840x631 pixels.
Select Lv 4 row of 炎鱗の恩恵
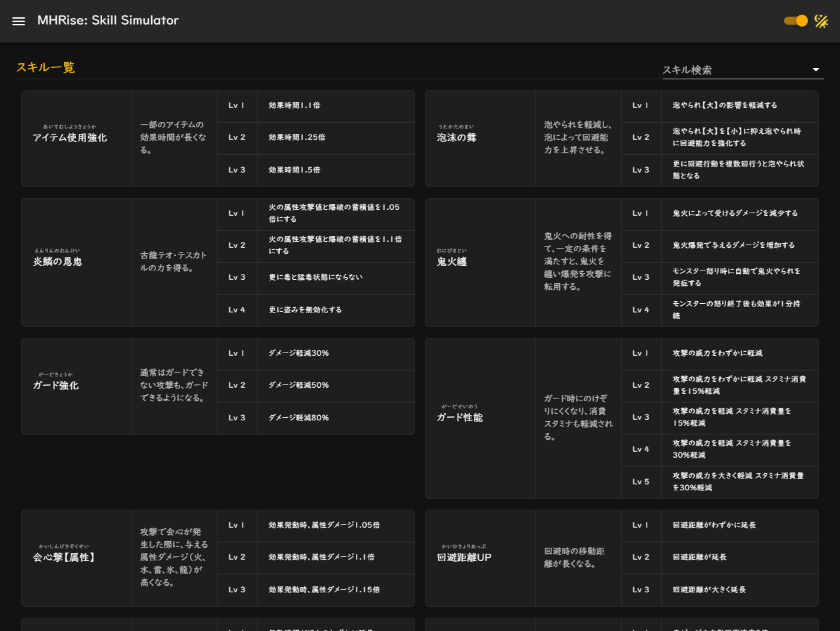pyautogui.click(x=316, y=310)
